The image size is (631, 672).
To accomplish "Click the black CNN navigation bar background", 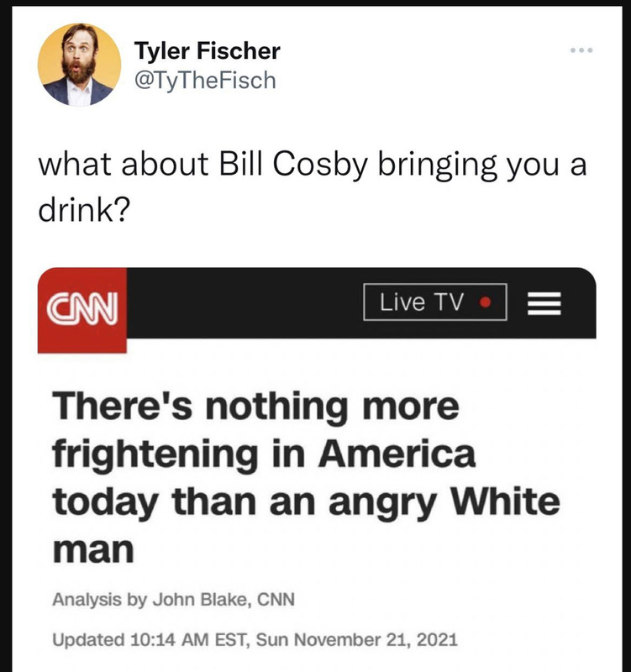I will point(245,302).
